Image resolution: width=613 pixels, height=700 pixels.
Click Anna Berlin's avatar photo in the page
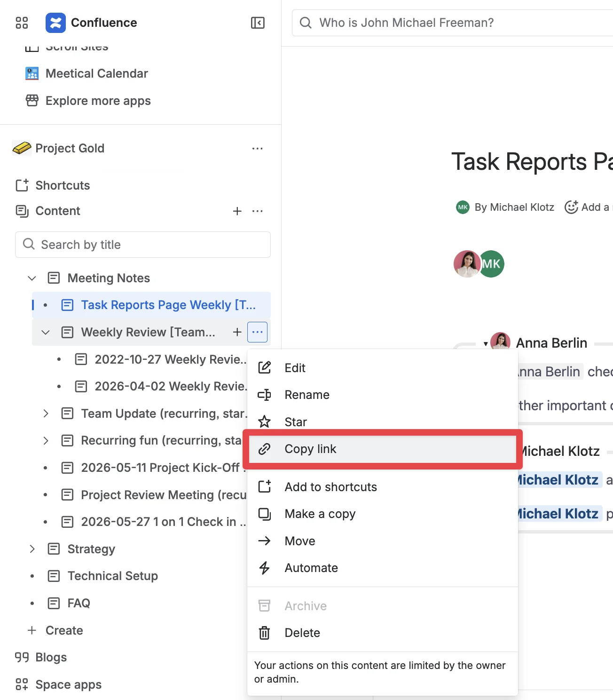coord(467,264)
